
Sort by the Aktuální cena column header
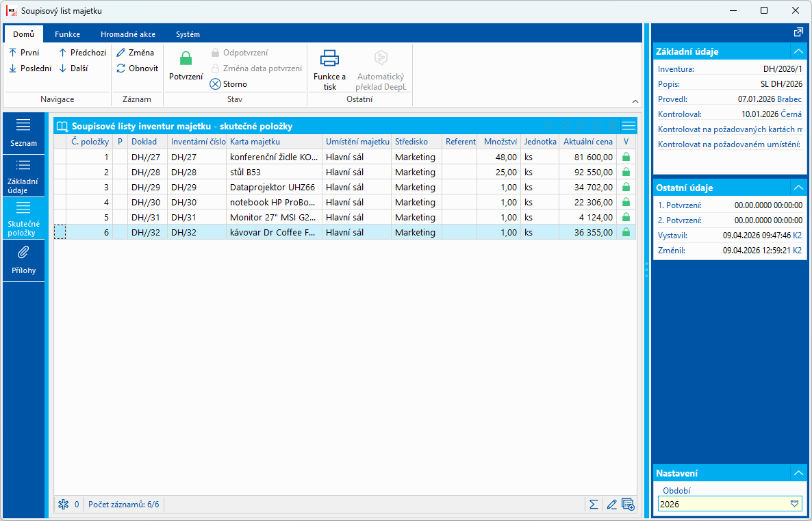point(587,142)
